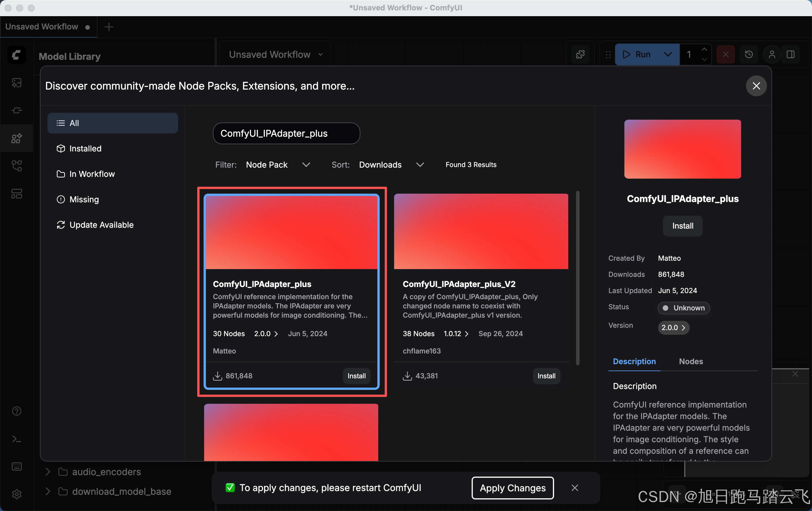The width and height of the screenshot is (812, 511).
Task: Open keyboard shortcuts icon in sidebar
Action: [16, 466]
